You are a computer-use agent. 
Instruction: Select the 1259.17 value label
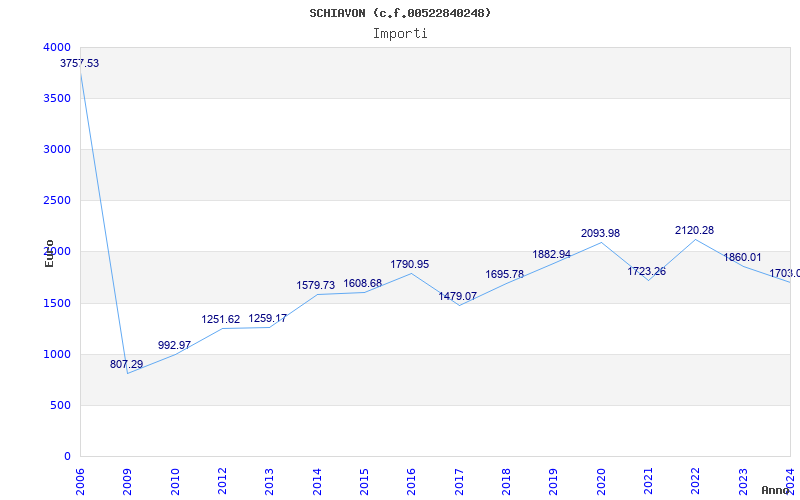[267, 318]
